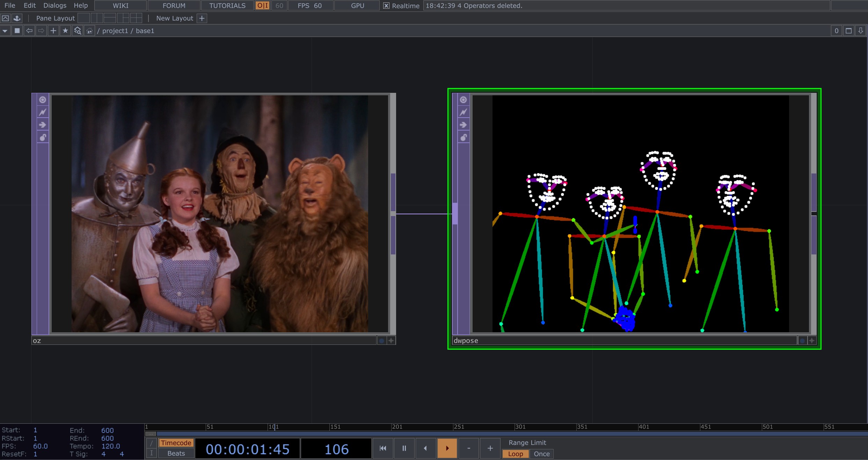Open the Edit menu

click(30, 6)
